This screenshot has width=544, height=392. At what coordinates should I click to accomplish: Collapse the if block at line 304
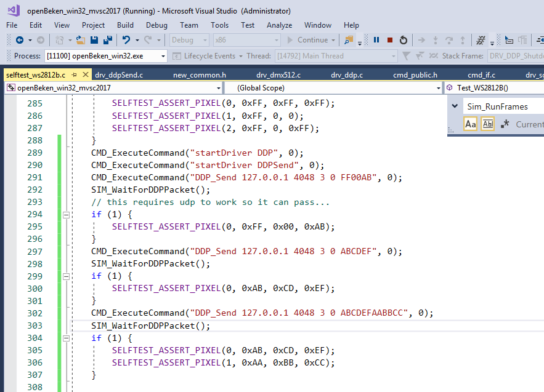pyautogui.click(x=66, y=338)
